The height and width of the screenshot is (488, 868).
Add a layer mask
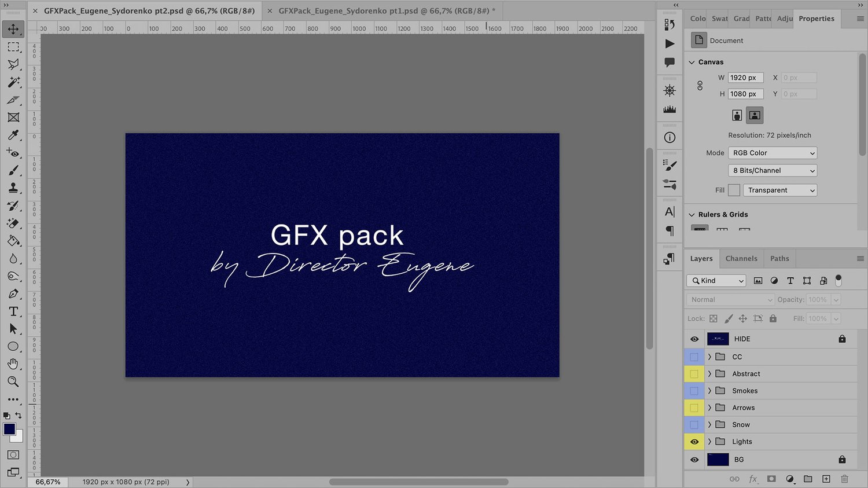click(x=771, y=479)
